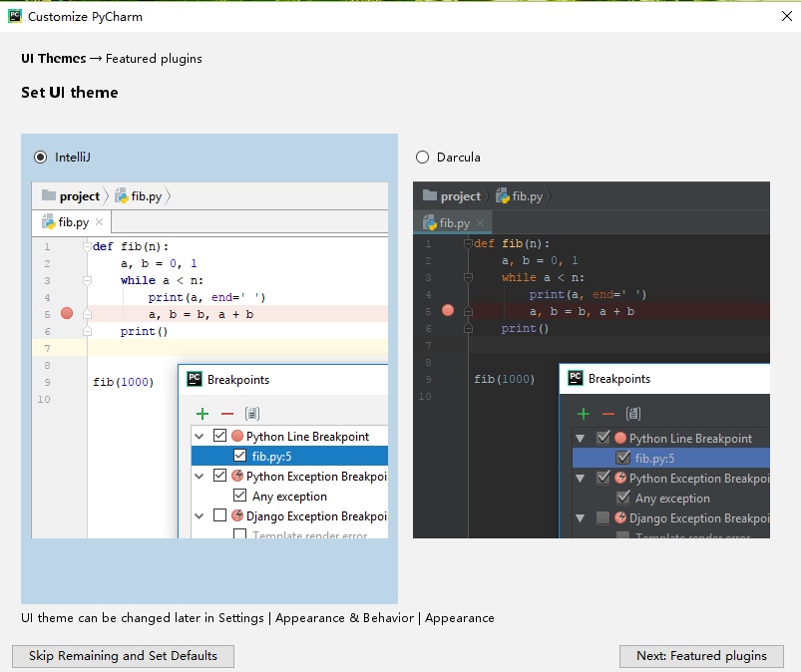Click 'fib(1000)' code in Darcula preview
801x672 pixels.
[x=504, y=379]
